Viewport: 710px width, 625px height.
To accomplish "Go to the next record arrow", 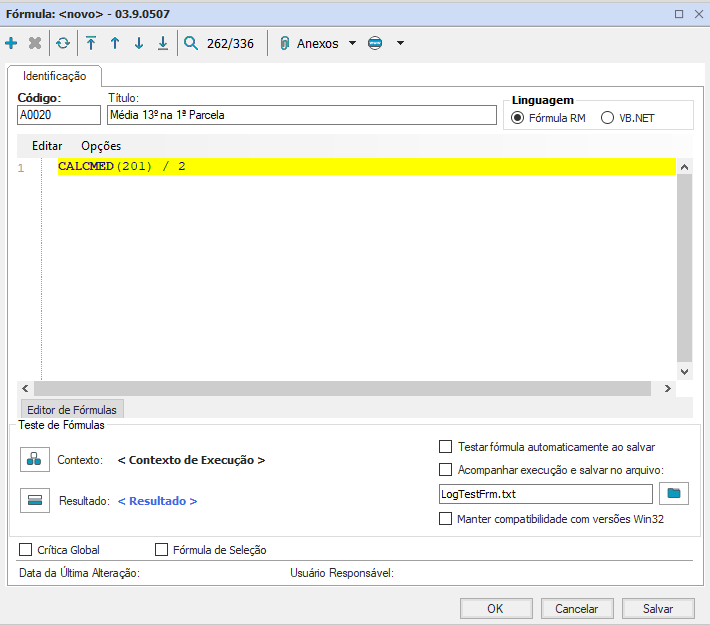I will (x=139, y=43).
